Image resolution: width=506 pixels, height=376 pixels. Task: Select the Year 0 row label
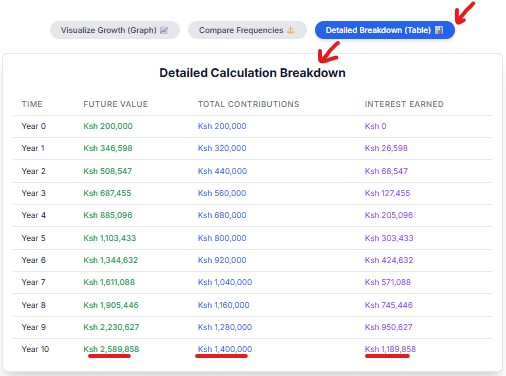point(34,126)
